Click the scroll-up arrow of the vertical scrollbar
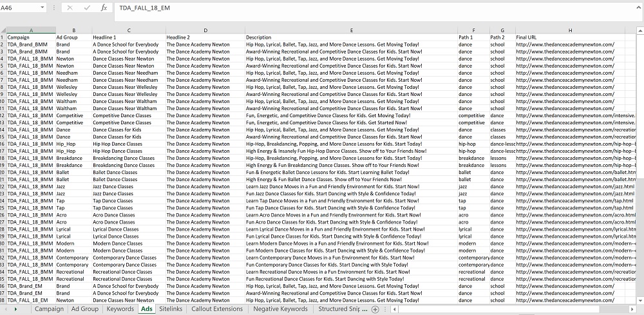The image size is (644, 315). (x=640, y=30)
